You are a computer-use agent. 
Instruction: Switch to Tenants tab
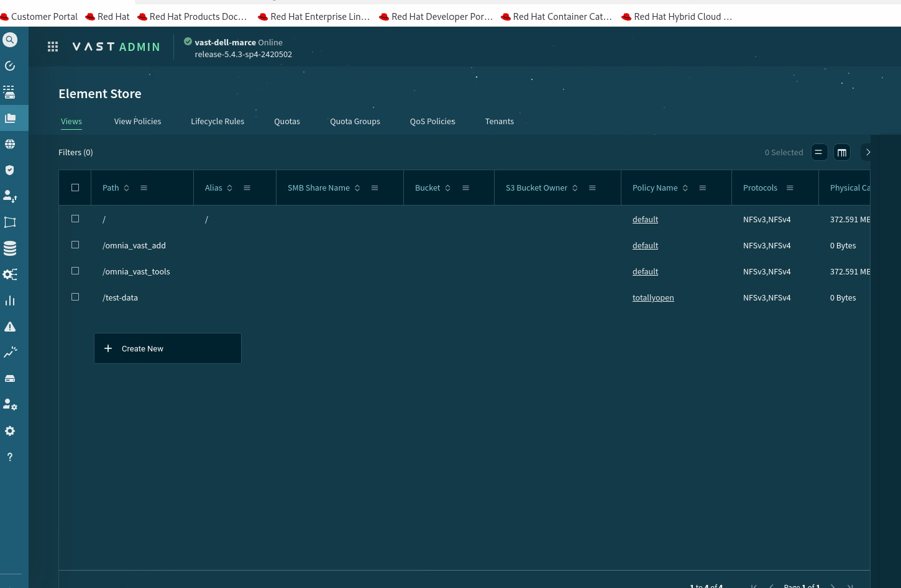[x=500, y=122]
